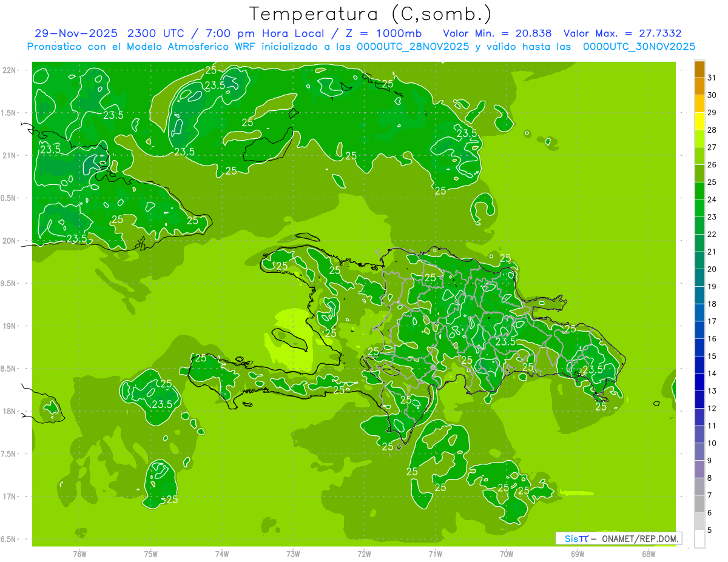The width and height of the screenshot is (728, 562).
Task: Click the '17N' latitude axis label
Action: click(8, 497)
